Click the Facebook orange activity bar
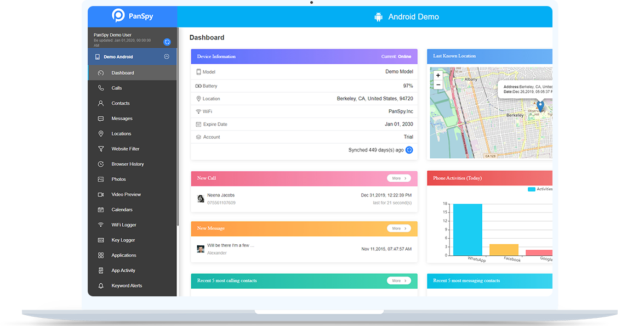644x326 pixels. tap(504, 250)
